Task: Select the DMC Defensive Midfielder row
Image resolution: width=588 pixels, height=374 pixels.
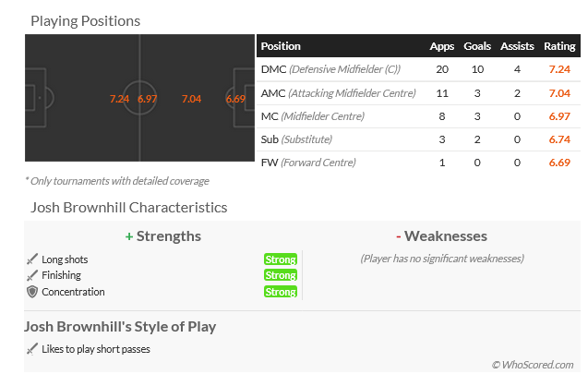Action: (x=418, y=69)
